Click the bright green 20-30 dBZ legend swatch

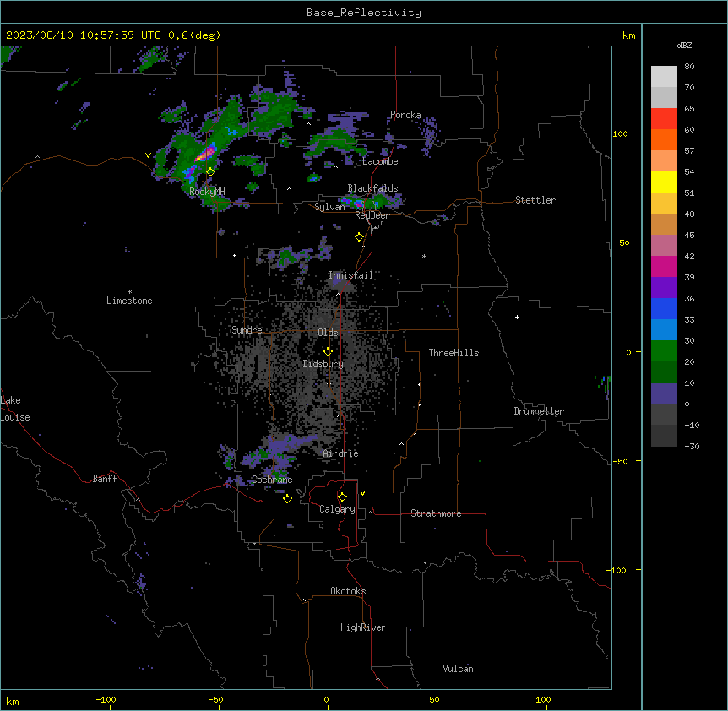click(664, 351)
